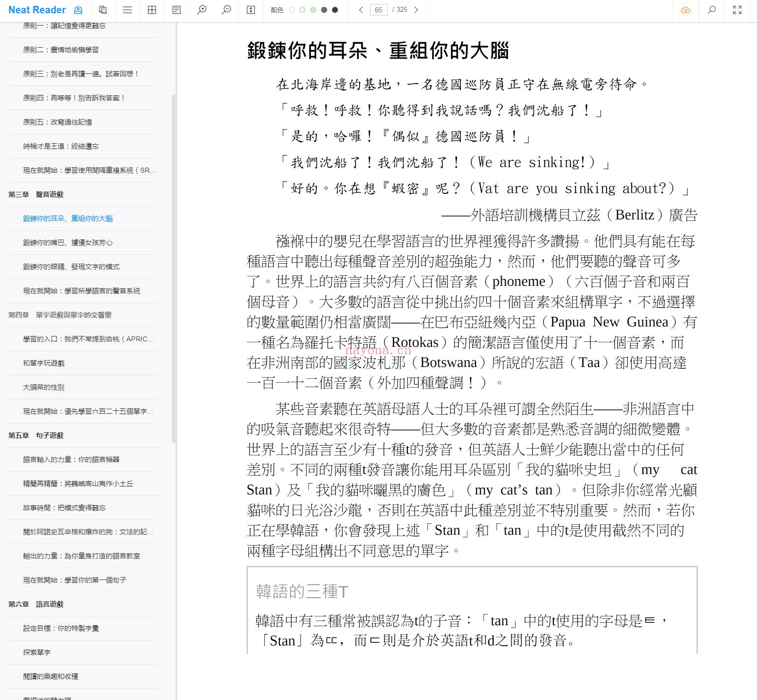The width and height of the screenshot is (757, 700).
Task: Click the total page count '/ 325'
Action: pyautogui.click(x=400, y=10)
